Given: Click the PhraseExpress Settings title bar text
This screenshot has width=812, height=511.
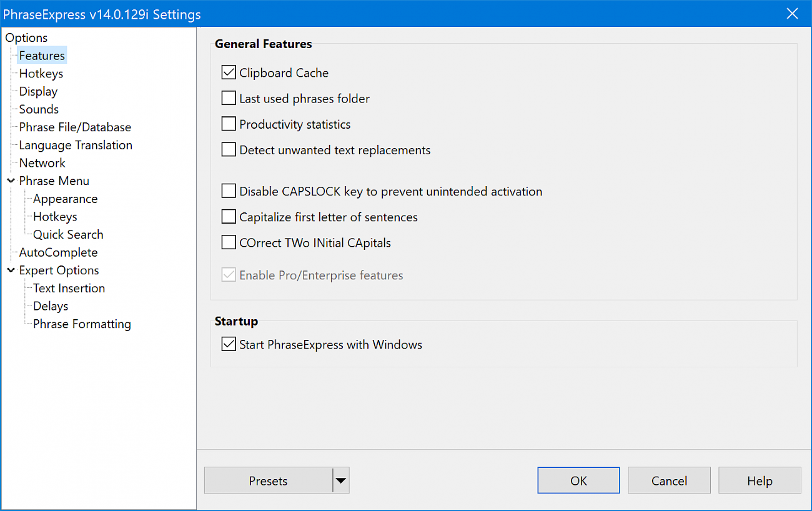Looking at the screenshot, I should [102, 14].
